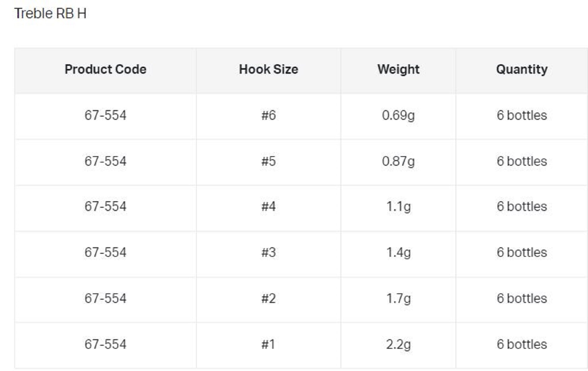This screenshot has height=371, width=588.
Task: Select hook size #2 cell
Action: point(268,298)
